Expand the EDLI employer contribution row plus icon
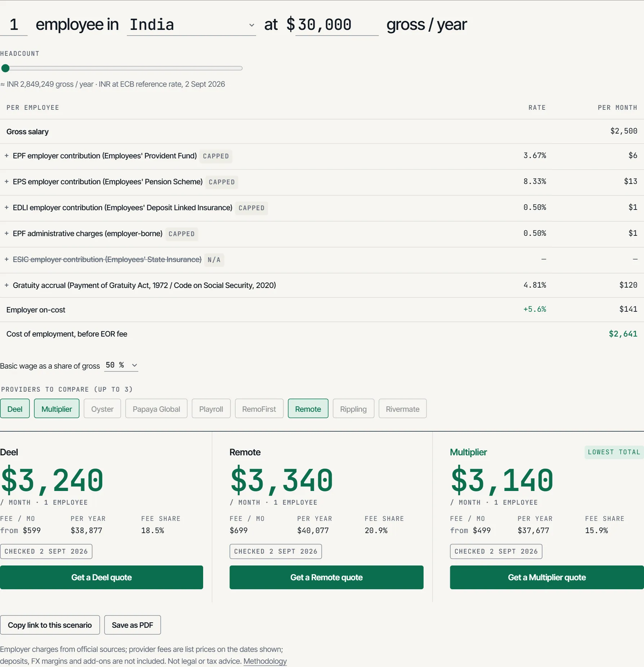Viewport: 644px width, 667px height. pyautogui.click(x=6, y=208)
